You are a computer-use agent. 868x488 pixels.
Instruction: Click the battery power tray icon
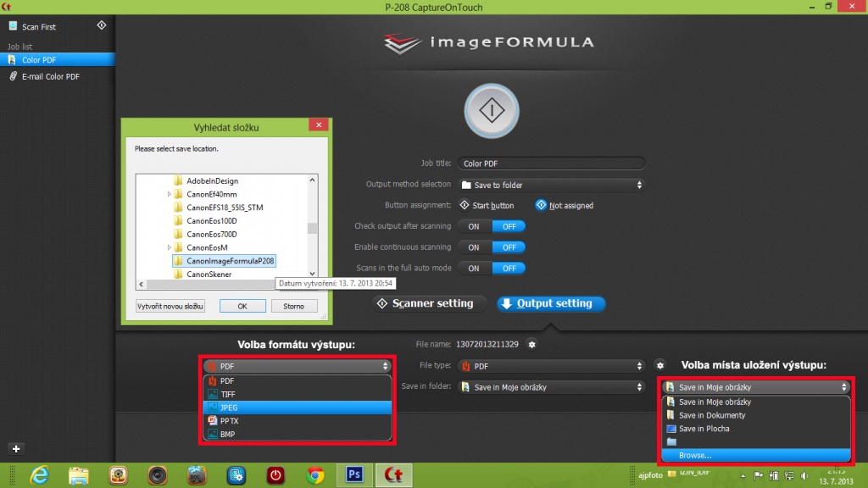774,476
